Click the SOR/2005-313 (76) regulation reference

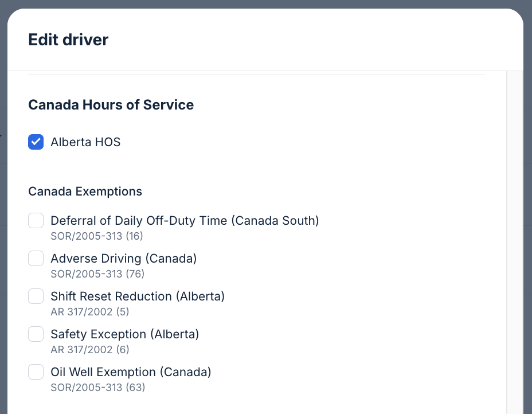tap(97, 274)
